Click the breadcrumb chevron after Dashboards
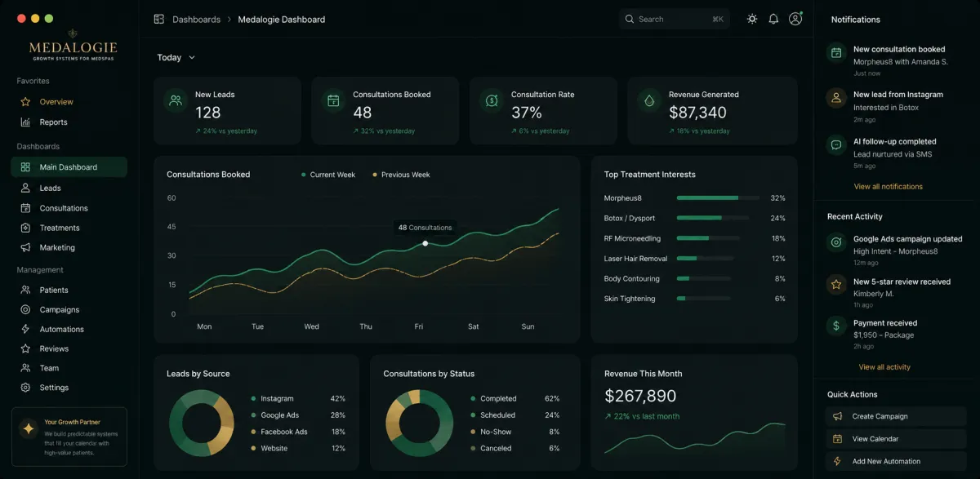 coord(229,19)
